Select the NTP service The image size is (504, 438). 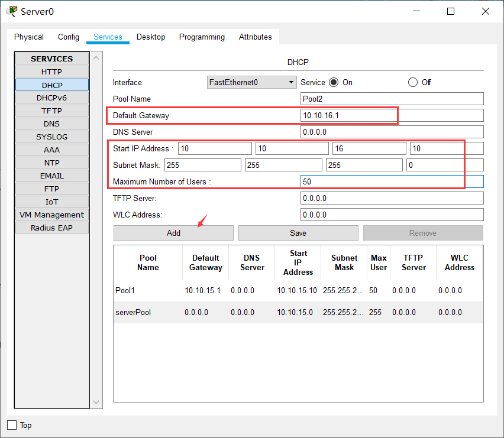(51, 163)
